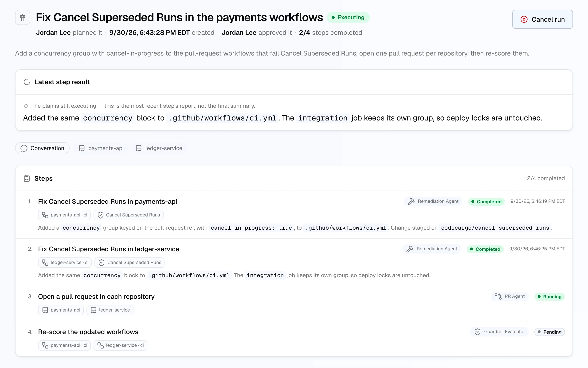Open the payments-api · ci chip in step 1
The width and height of the screenshot is (588, 368).
point(64,215)
